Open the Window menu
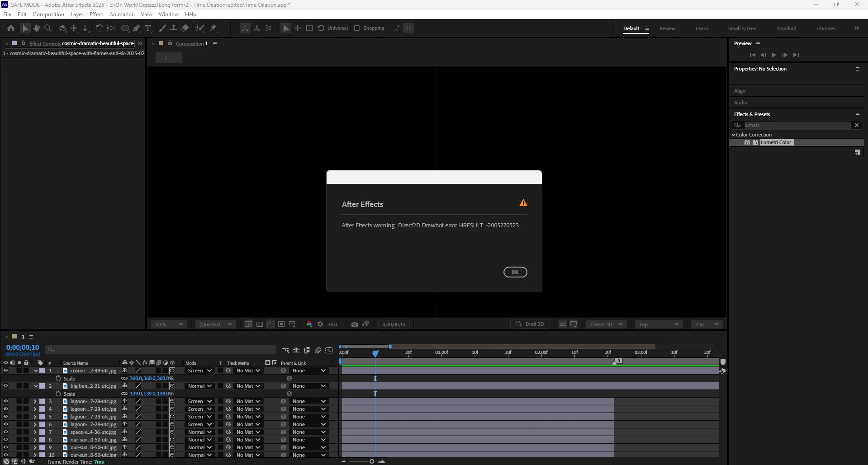Viewport: 868px width, 465px height. point(169,14)
